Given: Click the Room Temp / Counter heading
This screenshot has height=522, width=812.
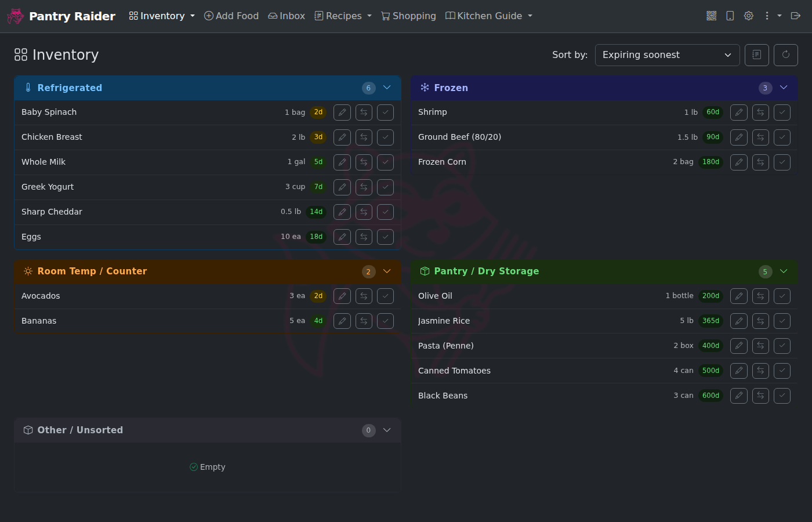Looking at the screenshot, I should tap(92, 271).
